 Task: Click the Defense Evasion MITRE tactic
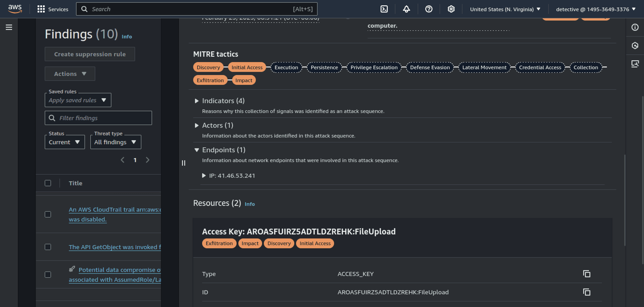[x=430, y=67]
